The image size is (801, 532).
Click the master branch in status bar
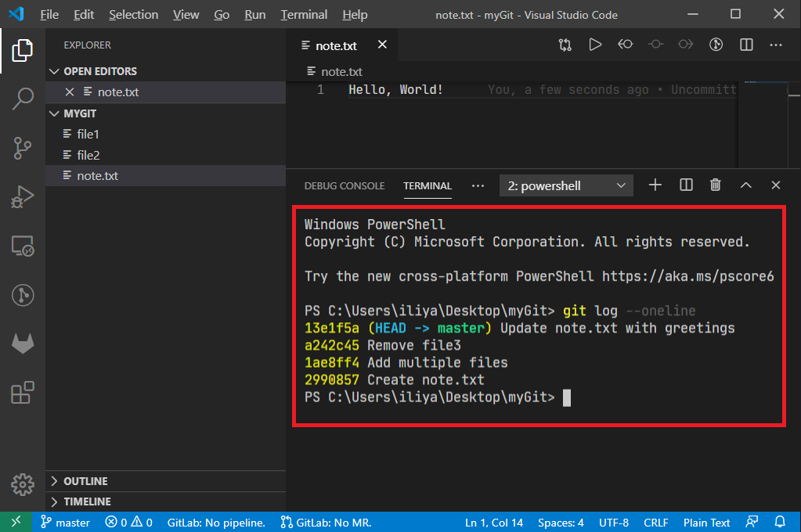(66, 522)
